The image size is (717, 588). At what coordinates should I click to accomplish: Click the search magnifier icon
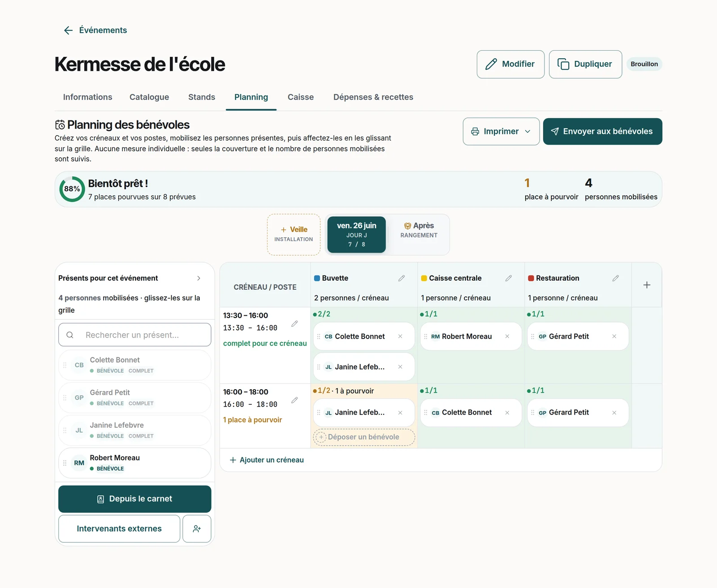[70, 335]
